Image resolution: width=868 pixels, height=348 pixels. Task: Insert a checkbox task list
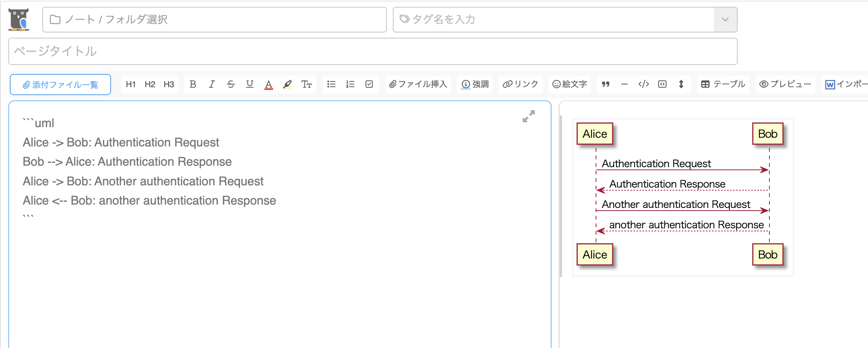369,84
